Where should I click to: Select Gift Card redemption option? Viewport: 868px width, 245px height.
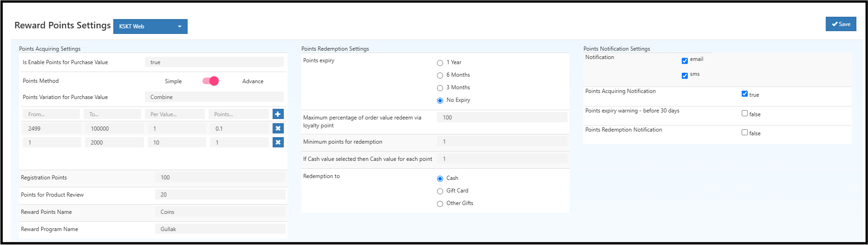(440, 191)
